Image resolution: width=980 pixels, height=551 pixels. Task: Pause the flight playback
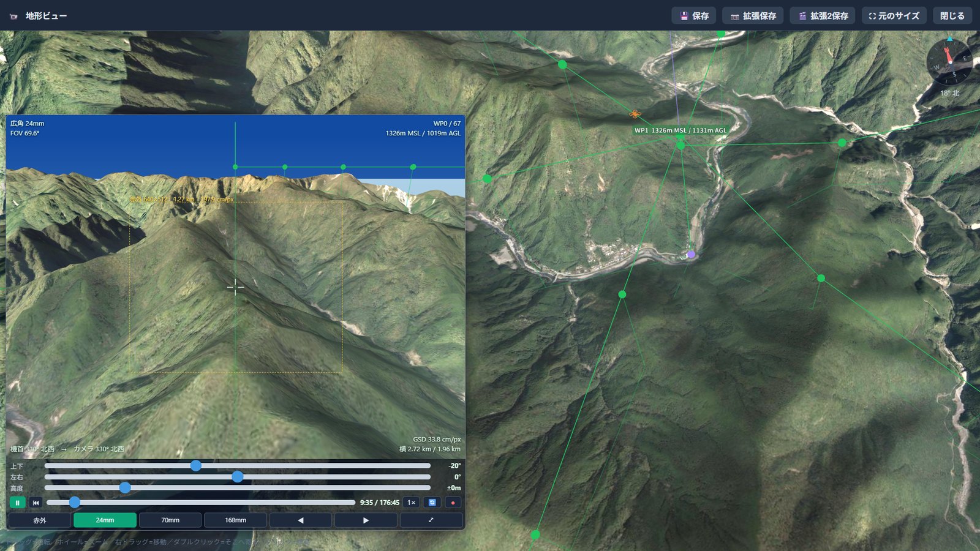[x=17, y=503]
